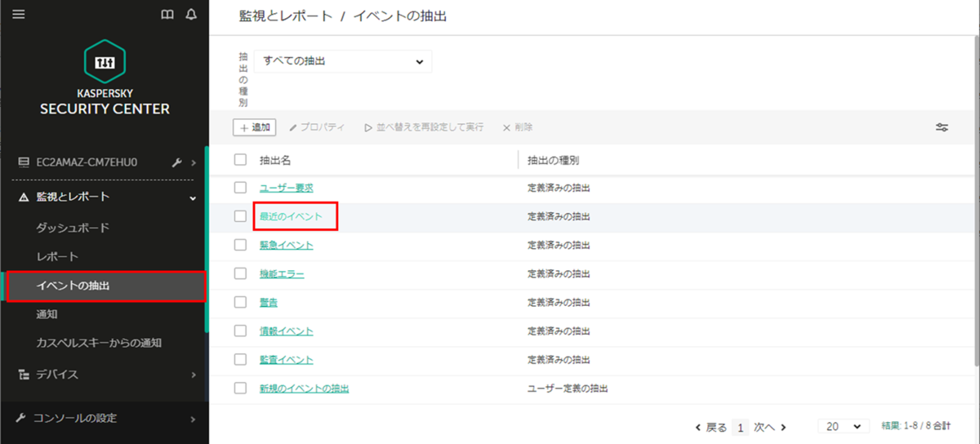The image size is (980, 444).
Task: Click the 追加 plus button
Action: tap(254, 127)
